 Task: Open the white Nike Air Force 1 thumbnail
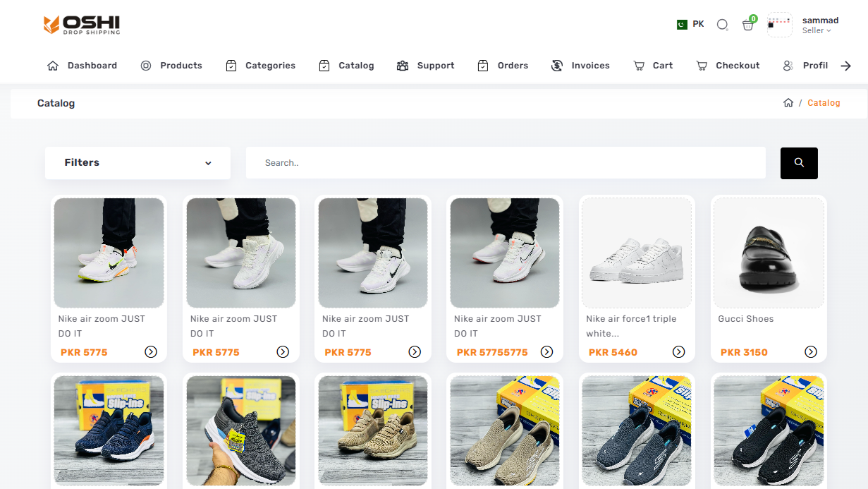tap(637, 253)
